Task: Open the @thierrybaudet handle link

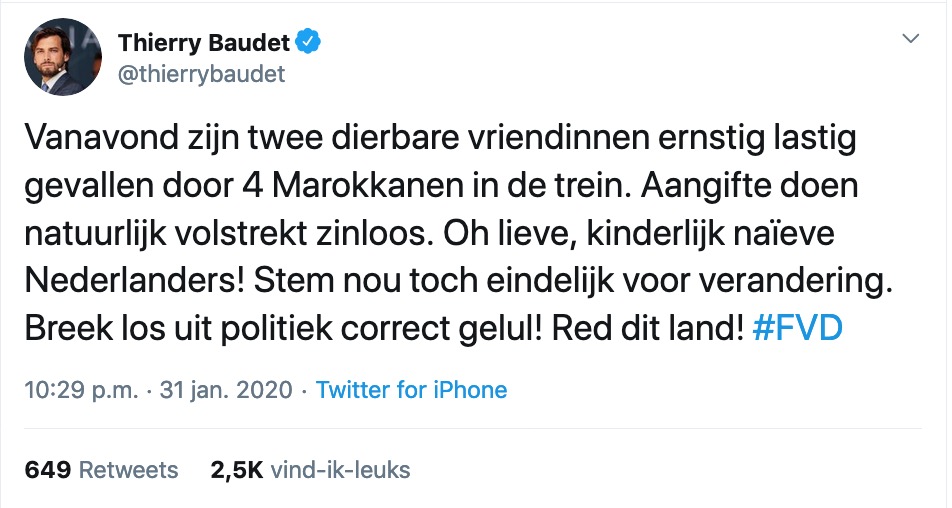Action: [x=200, y=74]
